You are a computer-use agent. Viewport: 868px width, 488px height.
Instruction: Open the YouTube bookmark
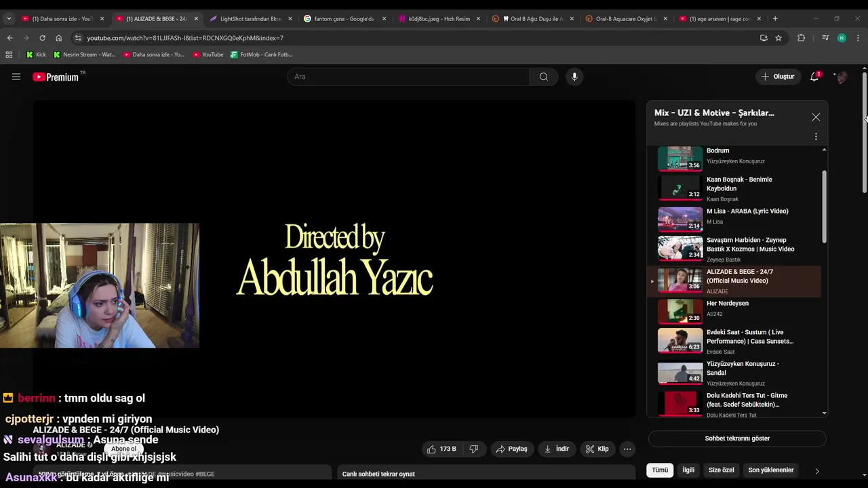208,54
